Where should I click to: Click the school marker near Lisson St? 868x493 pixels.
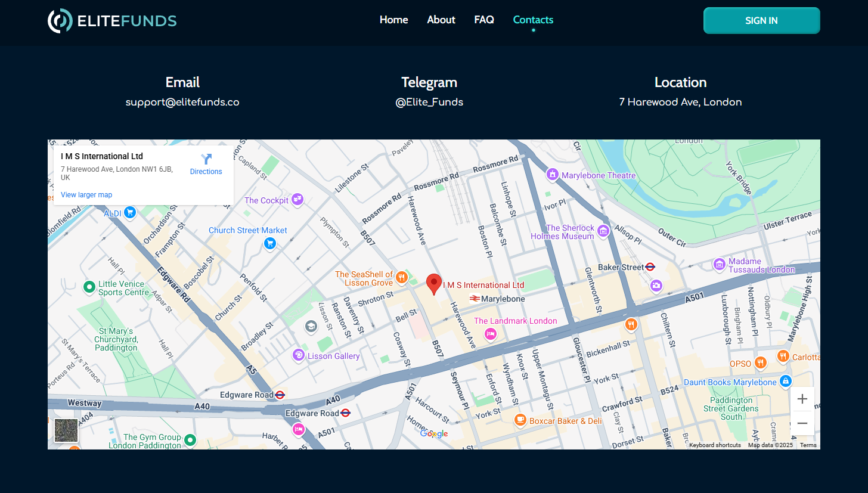click(x=311, y=326)
